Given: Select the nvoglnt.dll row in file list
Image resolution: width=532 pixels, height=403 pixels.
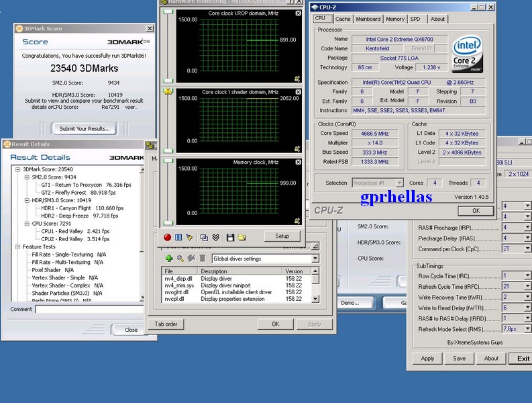Looking at the screenshot, I should (237, 292).
